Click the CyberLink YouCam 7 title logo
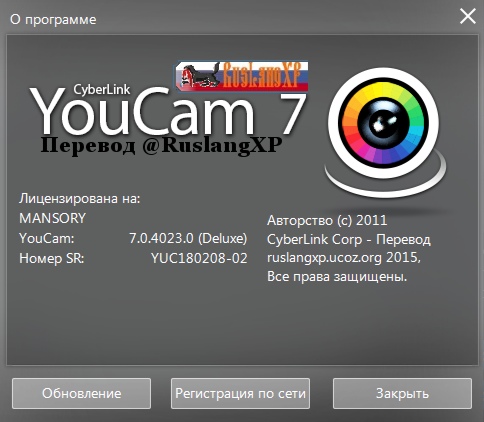484x422 pixels. click(168, 110)
